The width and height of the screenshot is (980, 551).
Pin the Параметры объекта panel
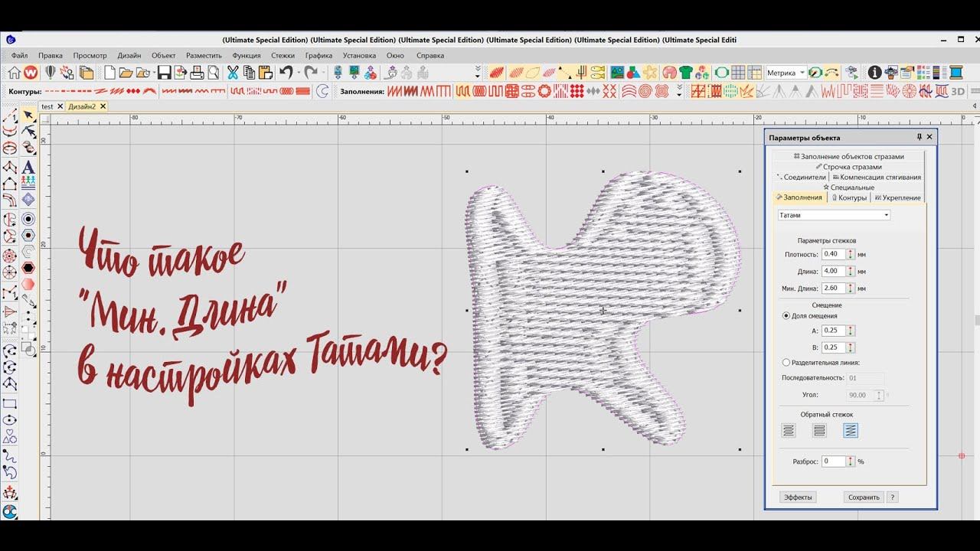click(x=920, y=137)
